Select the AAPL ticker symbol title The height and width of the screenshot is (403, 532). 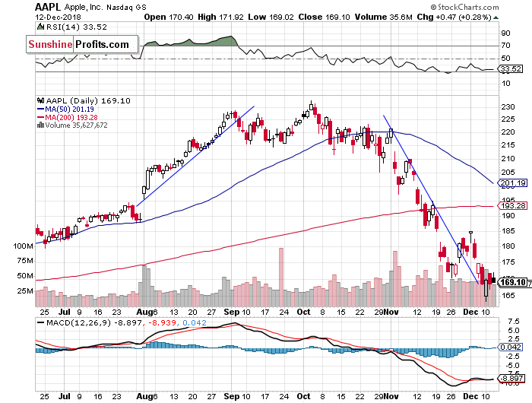(x=48, y=7)
